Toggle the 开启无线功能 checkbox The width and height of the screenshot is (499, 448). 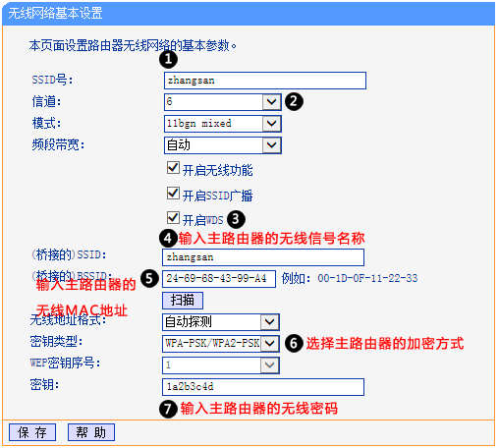coord(173,168)
